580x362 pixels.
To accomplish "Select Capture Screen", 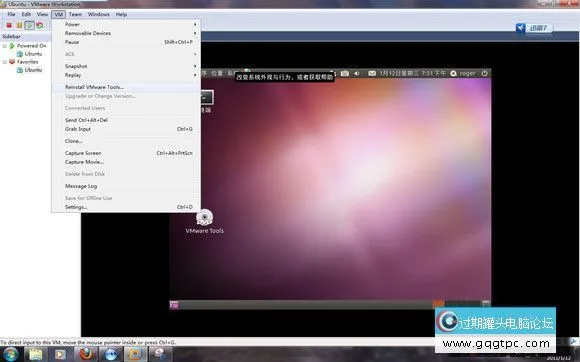I will point(126,153).
